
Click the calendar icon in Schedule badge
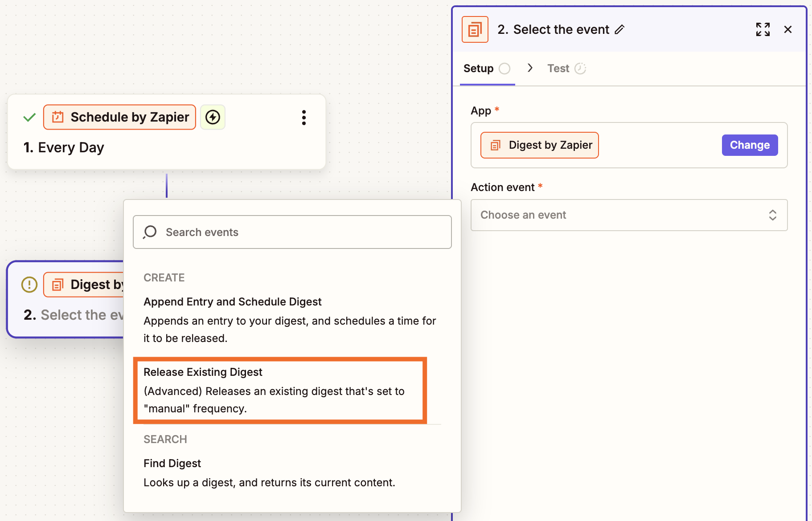point(58,117)
